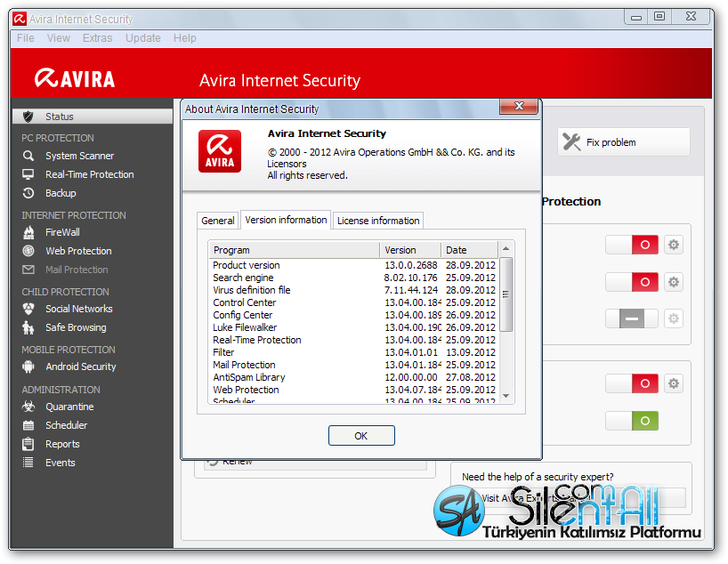Select the Real-Time Protection row in version list
This screenshot has height=564, width=728.
point(355,340)
